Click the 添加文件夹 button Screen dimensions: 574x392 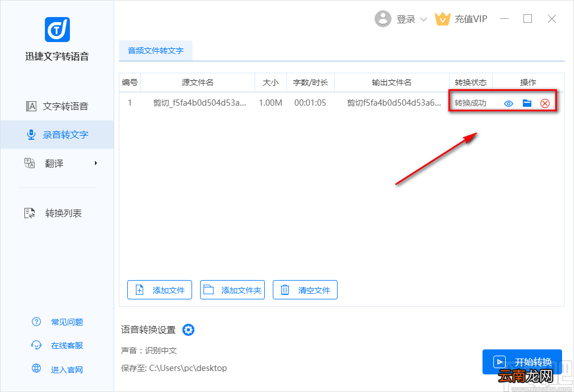tap(232, 290)
